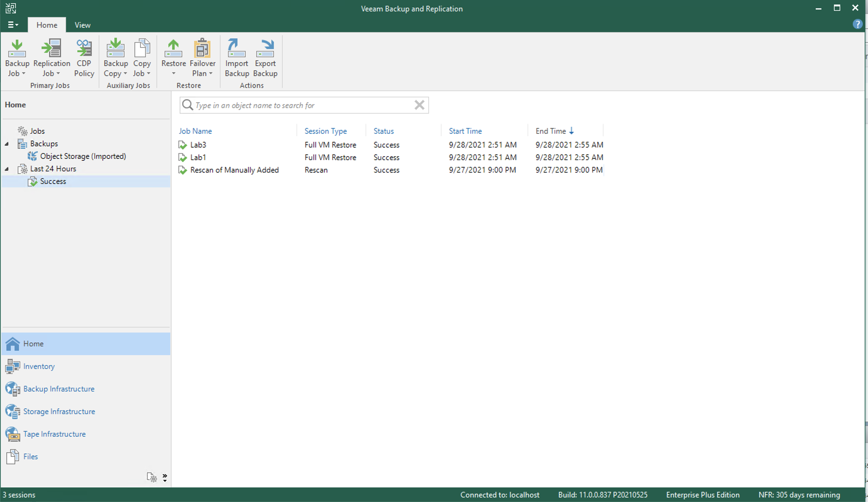The width and height of the screenshot is (868, 502).
Task: Click "NFR: 305 days remaining" status text
Action: coord(799,495)
